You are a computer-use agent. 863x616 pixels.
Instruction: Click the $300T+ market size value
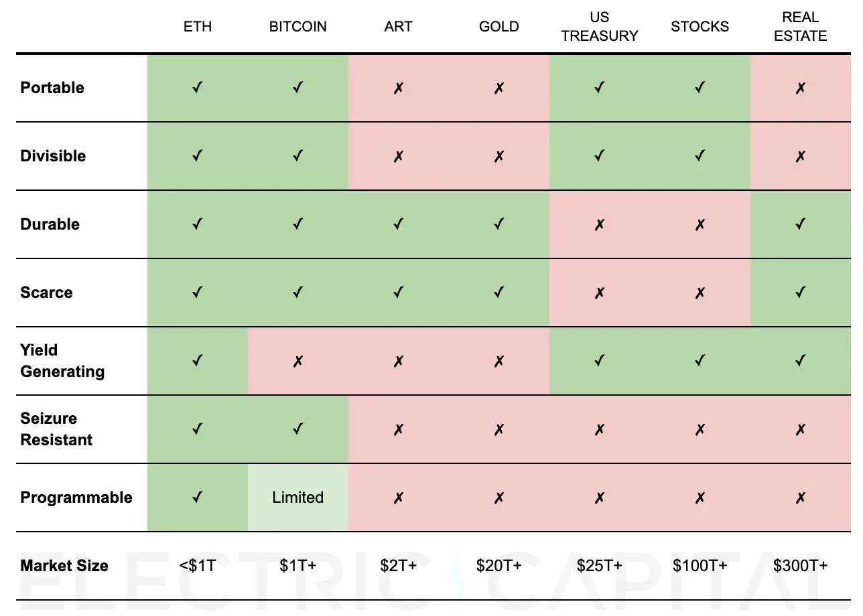800,566
